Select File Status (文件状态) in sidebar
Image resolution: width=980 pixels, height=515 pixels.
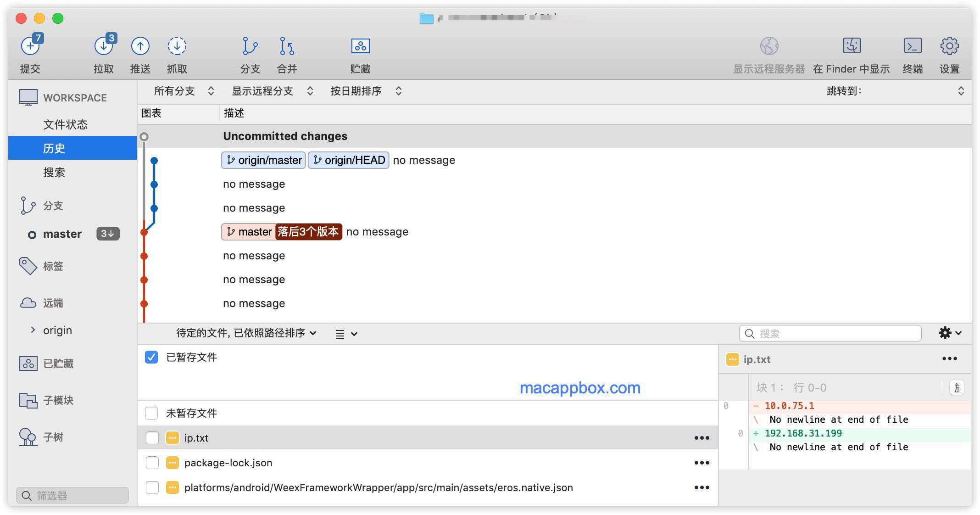(x=65, y=124)
